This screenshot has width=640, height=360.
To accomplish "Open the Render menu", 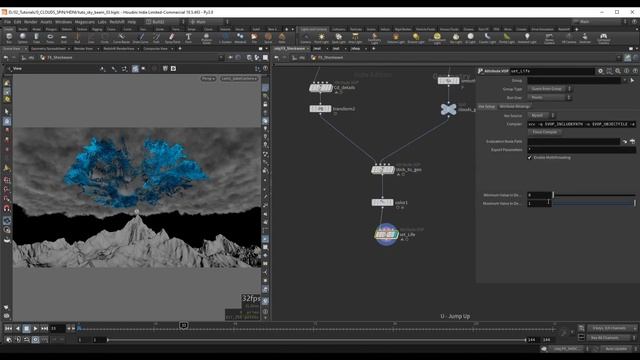I will click(31, 22).
